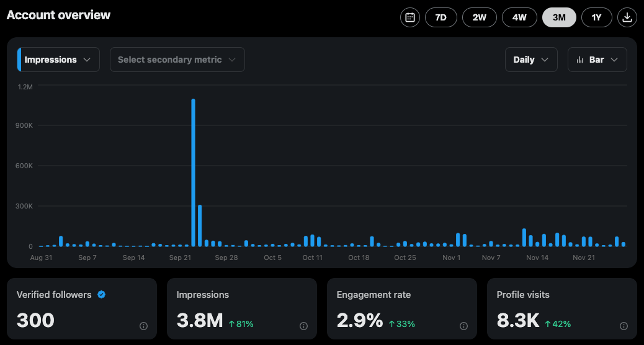Screen dimensions: 644x345
Task: Select the 1Y time range
Action: [x=597, y=17]
